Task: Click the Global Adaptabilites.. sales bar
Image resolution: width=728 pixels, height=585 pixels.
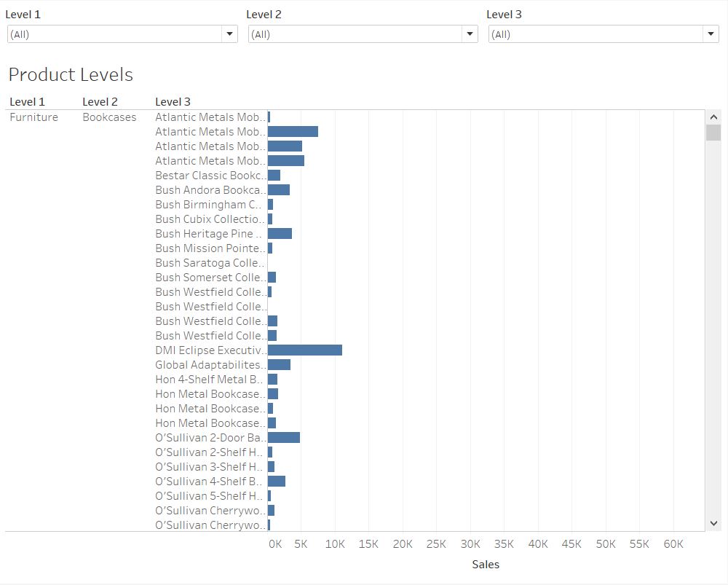Action: (279, 365)
